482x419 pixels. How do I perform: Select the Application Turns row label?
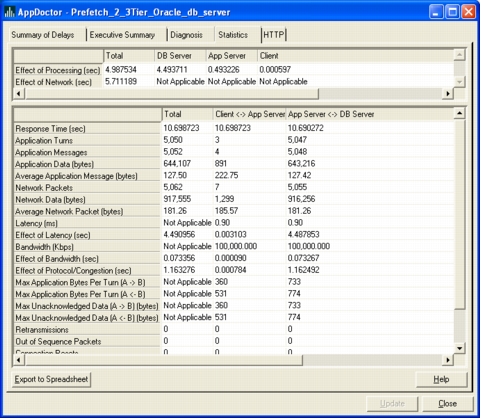pyautogui.click(x=87, y=141)
